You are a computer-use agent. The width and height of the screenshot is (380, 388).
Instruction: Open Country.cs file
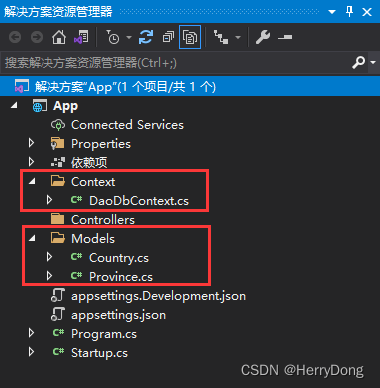pyautogui.click(x=119, y=258)
